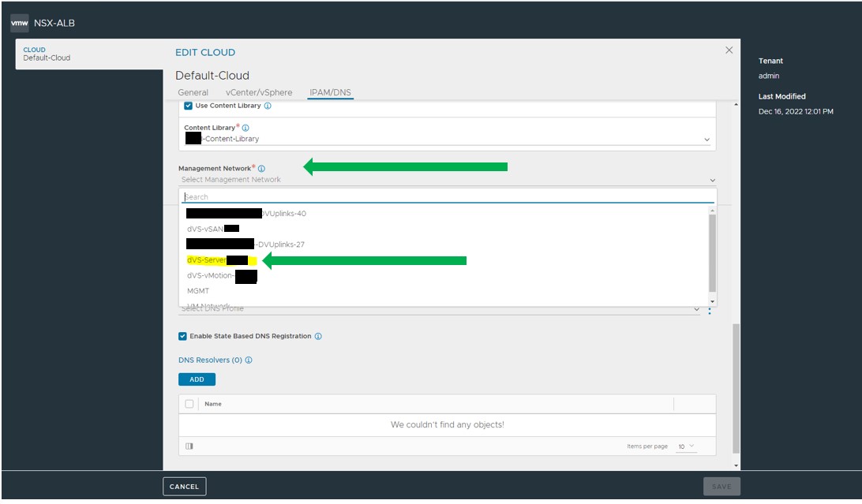The width and height of the screenshot is (862, 504).
Task: Close the Edit Cloud dialog with X
Action: [729, 50]
